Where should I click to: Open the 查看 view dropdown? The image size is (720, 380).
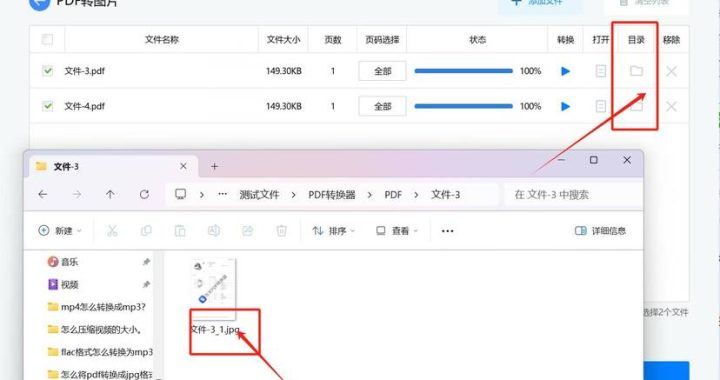click(396, 231)
